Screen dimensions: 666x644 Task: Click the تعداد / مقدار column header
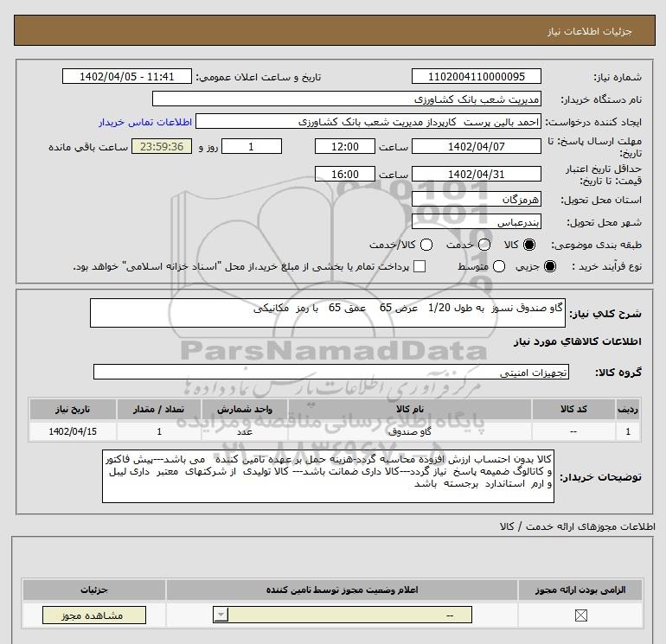(x=159, y=409)
